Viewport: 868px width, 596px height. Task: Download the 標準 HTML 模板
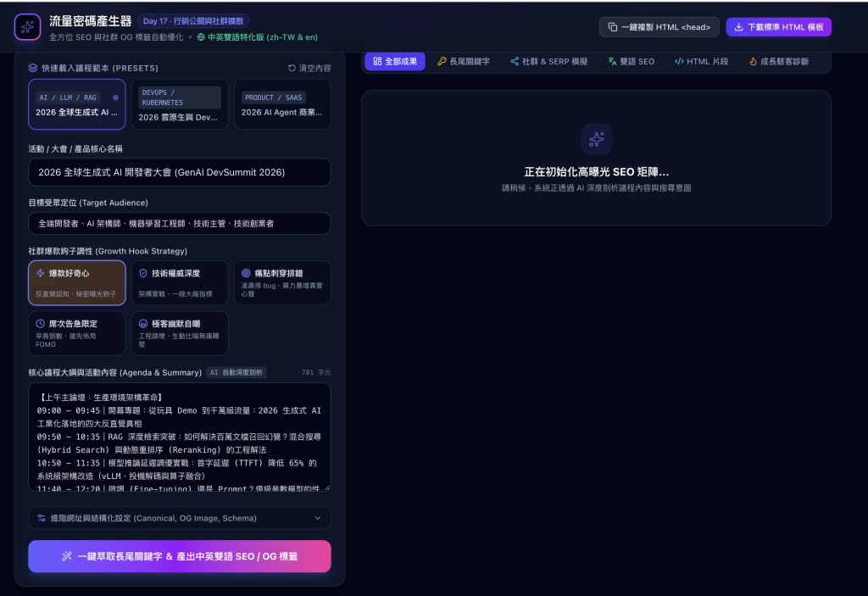(x=778, y=27)
